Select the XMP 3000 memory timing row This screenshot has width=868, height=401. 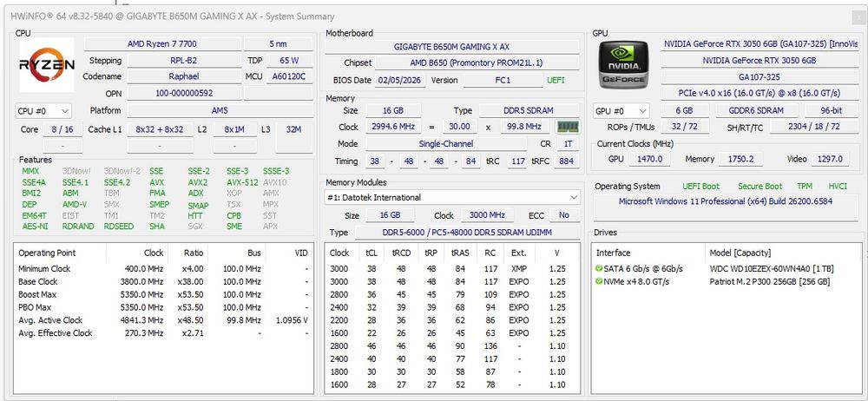point(451,268)
